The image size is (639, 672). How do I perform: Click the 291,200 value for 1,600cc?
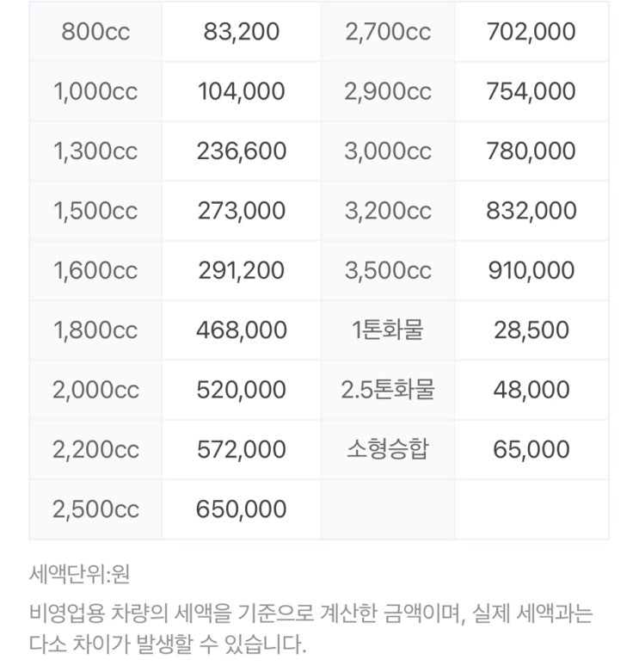coord(241,270)
